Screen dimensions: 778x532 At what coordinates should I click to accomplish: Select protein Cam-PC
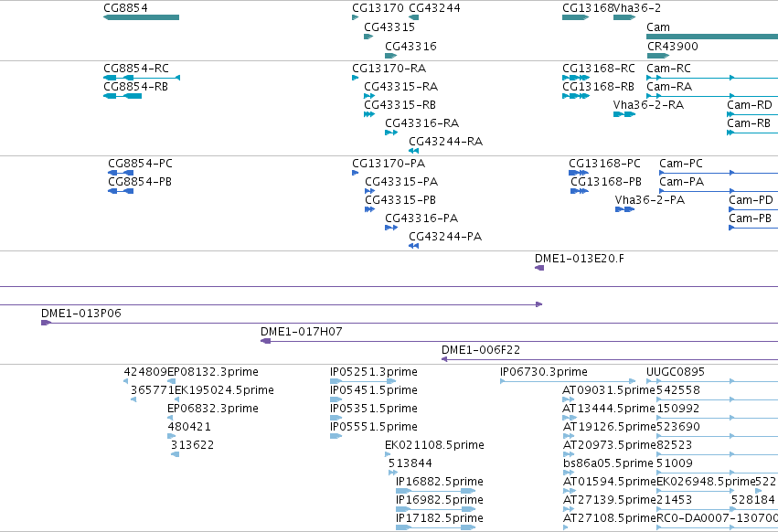681,164
